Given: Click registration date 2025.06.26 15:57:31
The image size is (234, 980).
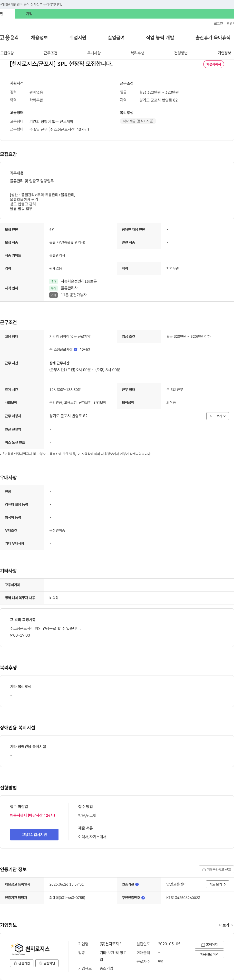Looking at the screenshot, I should click(x=67, y=884).
